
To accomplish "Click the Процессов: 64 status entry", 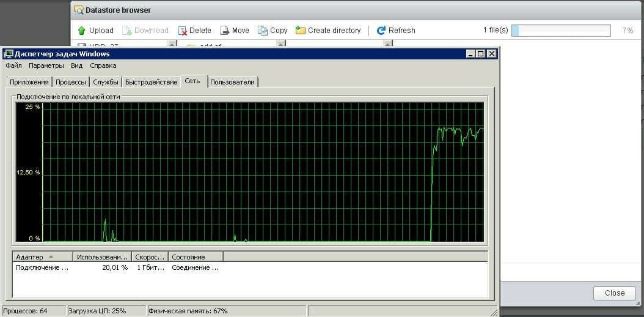I will point(34,311).
